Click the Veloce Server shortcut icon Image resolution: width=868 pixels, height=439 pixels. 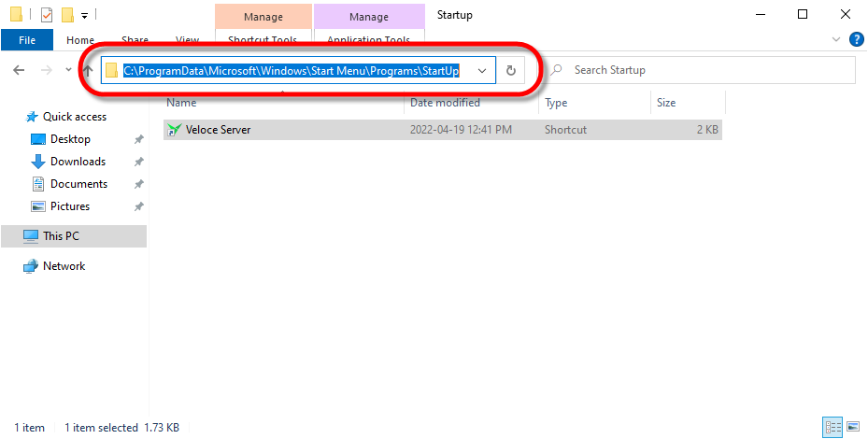tap(173, 131)
